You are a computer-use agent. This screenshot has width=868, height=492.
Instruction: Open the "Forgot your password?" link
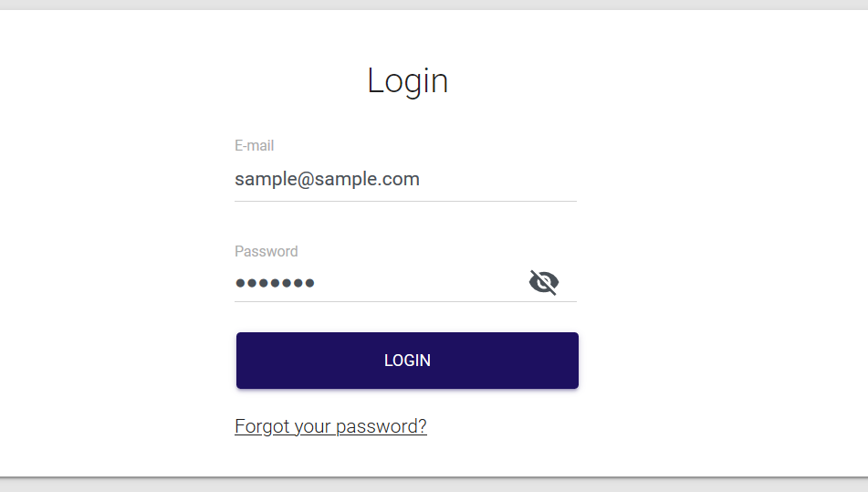pos(330,426)
